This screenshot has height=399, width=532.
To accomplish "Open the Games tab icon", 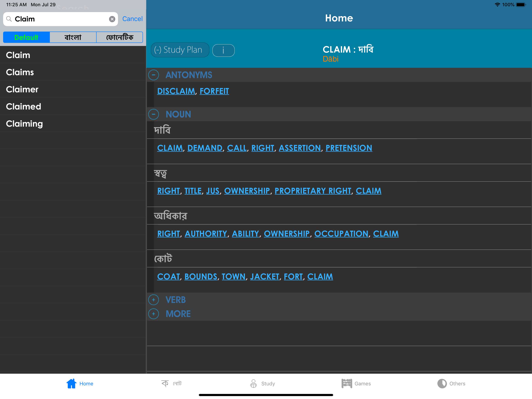I will pos(347,383).
